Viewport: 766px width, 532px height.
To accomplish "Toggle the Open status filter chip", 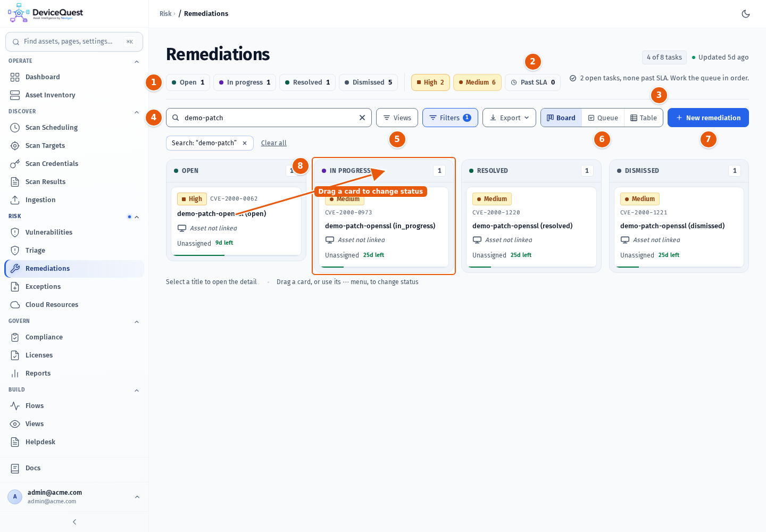I will [x=188, y=82].
